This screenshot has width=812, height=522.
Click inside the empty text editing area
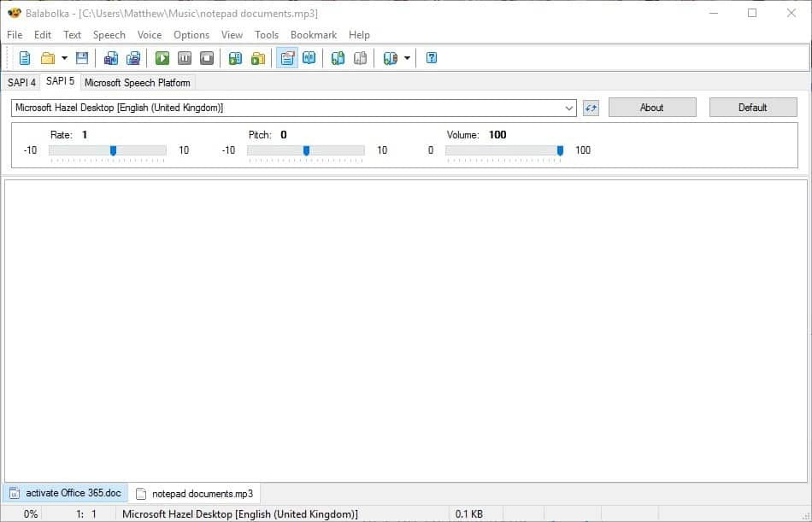click(405, 331)
